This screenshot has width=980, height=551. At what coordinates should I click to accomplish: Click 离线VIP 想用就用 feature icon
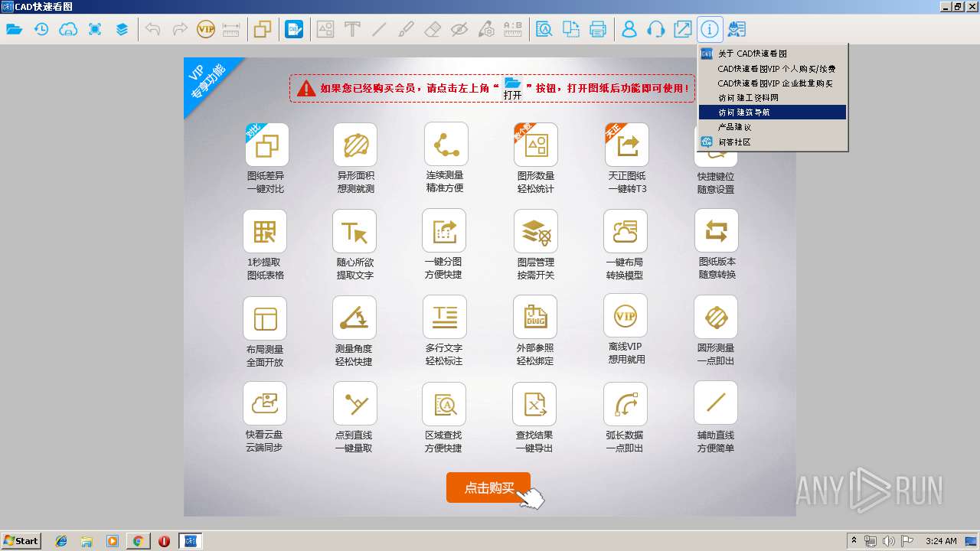tap(626, 316)
